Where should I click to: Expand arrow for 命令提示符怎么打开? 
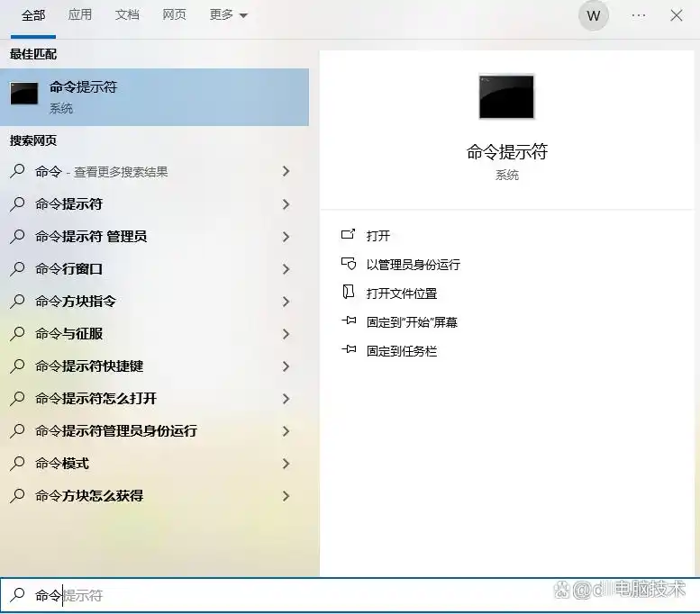click(286, 399)
